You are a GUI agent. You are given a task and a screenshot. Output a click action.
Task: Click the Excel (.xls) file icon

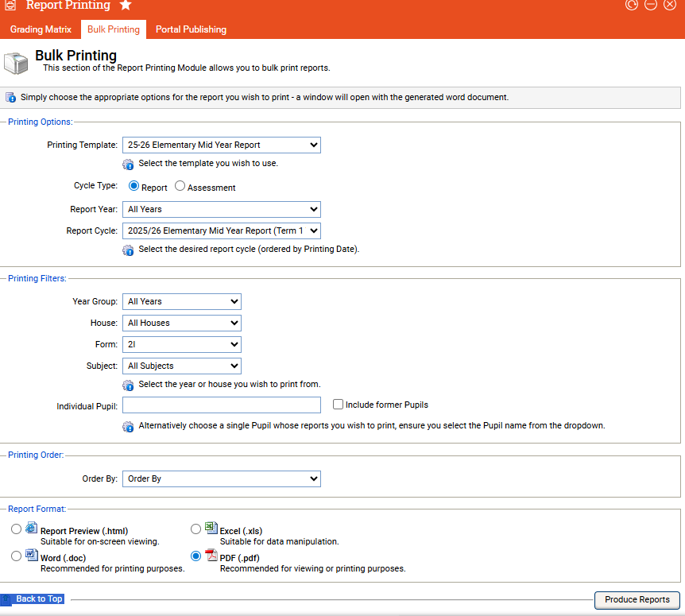211,529
